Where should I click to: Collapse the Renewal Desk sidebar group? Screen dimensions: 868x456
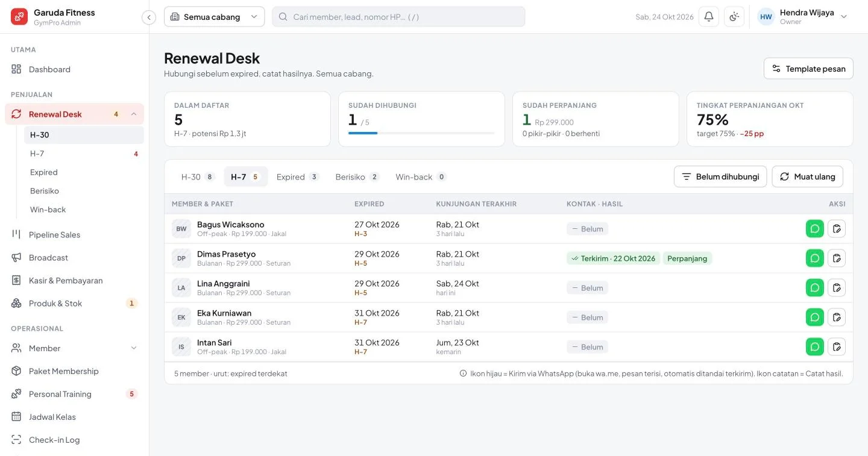(x=134, y=114)
